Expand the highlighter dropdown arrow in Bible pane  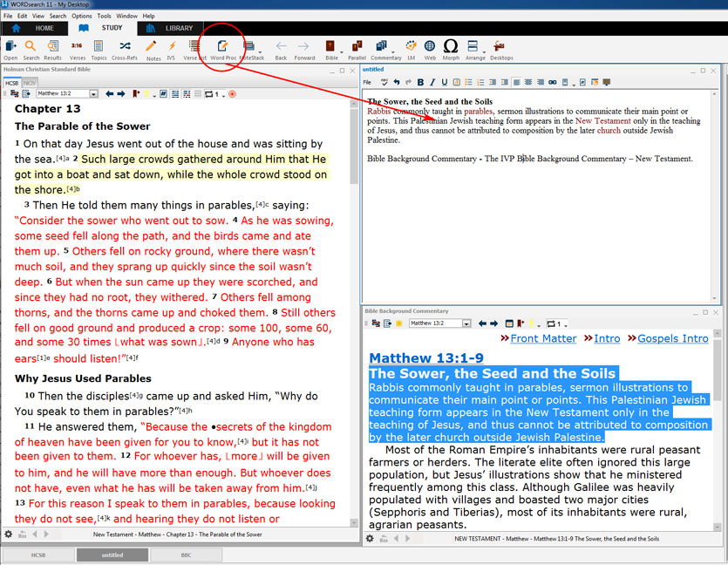click(x=154, y=96)
